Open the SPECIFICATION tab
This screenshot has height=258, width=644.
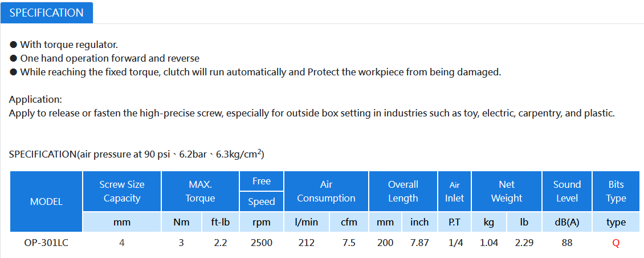(x=46, y=13)
